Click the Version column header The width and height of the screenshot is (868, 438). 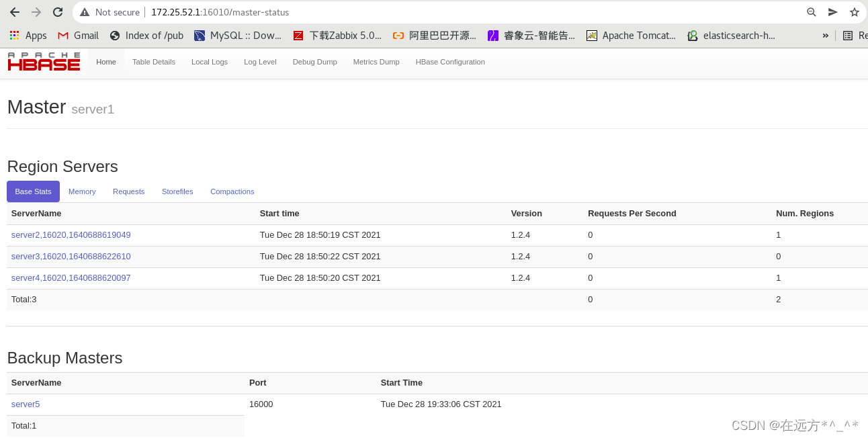tap(527, 214)
